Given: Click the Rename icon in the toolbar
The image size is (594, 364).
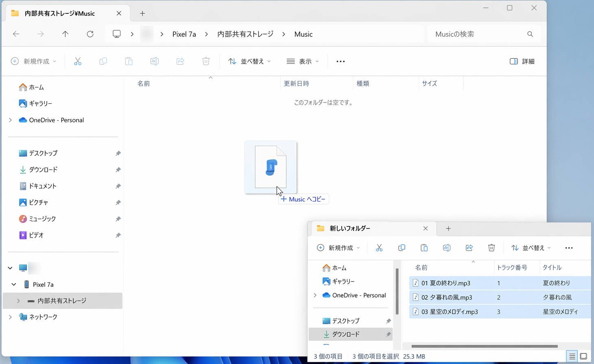Looking at the screenshot, I should point(154,61).
